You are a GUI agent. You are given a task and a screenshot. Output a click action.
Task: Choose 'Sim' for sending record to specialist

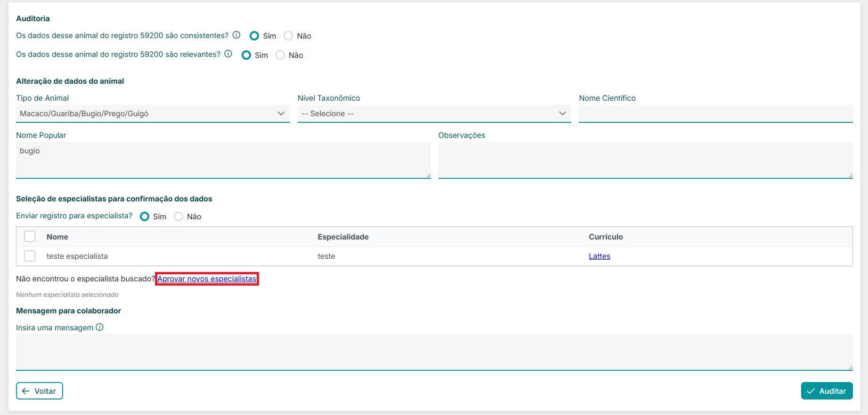(145, 216)
